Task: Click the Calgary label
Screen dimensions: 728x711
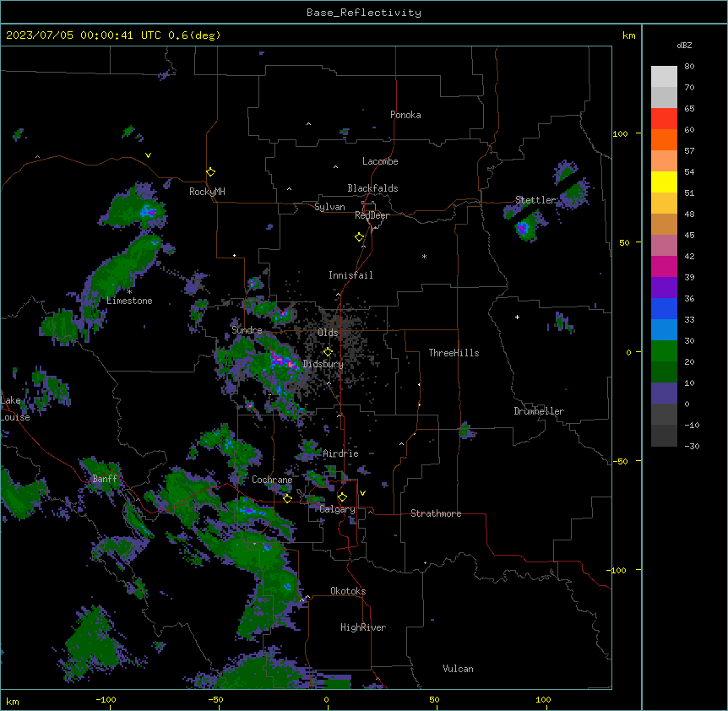Action: click(337, 509)
